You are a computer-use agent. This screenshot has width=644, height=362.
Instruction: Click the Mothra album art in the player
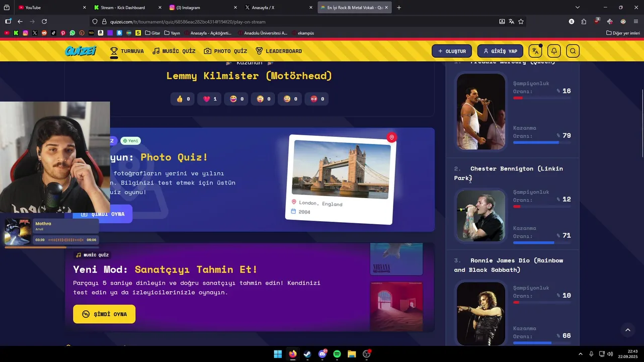pyautogui.click(x=18, y=232)
